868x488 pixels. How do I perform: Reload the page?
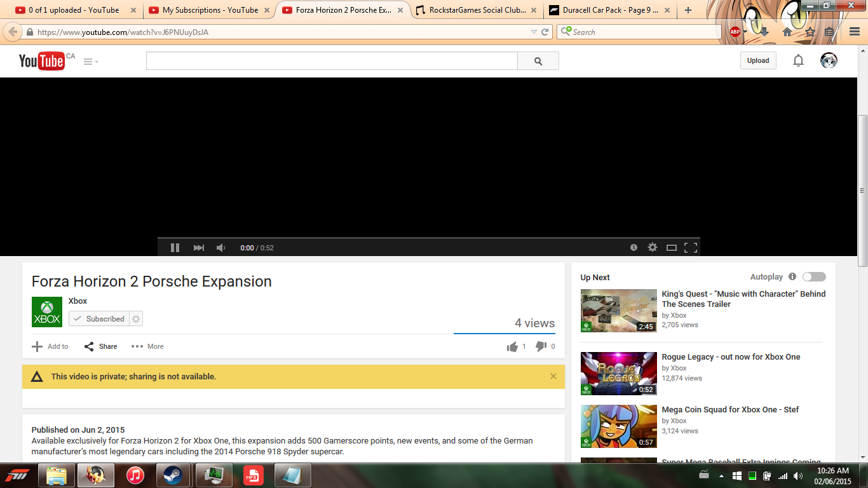(x=545, y=32)
